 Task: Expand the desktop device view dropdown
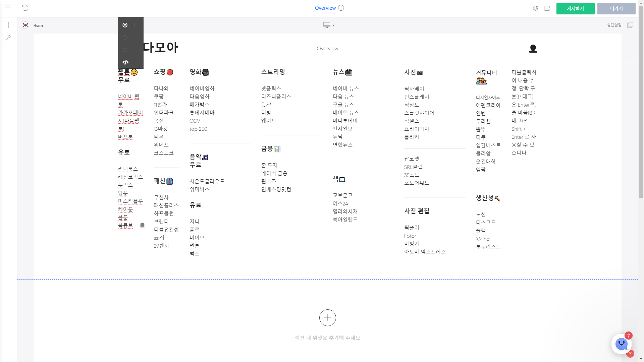click(329, 25)
